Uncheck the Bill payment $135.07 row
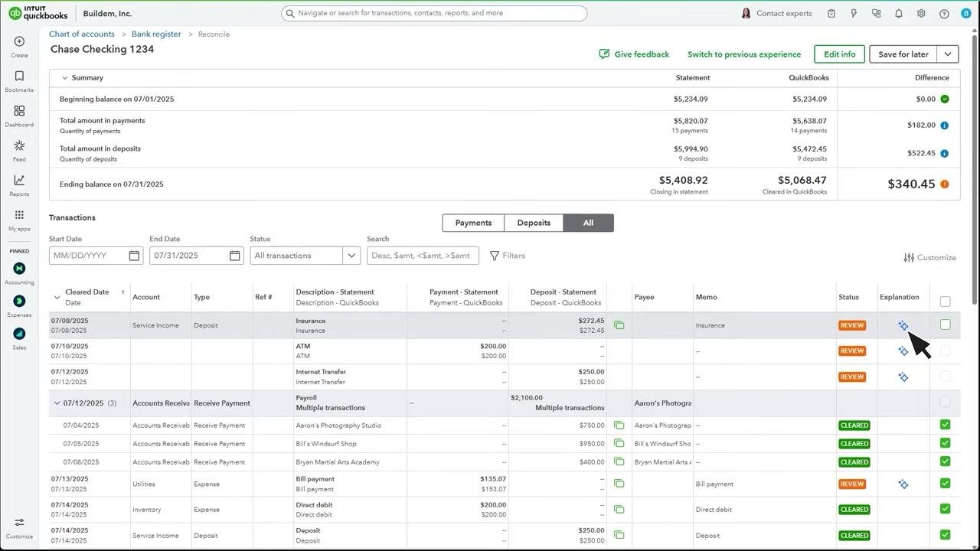Screen dimensions: 980x551 pos(945,484)
